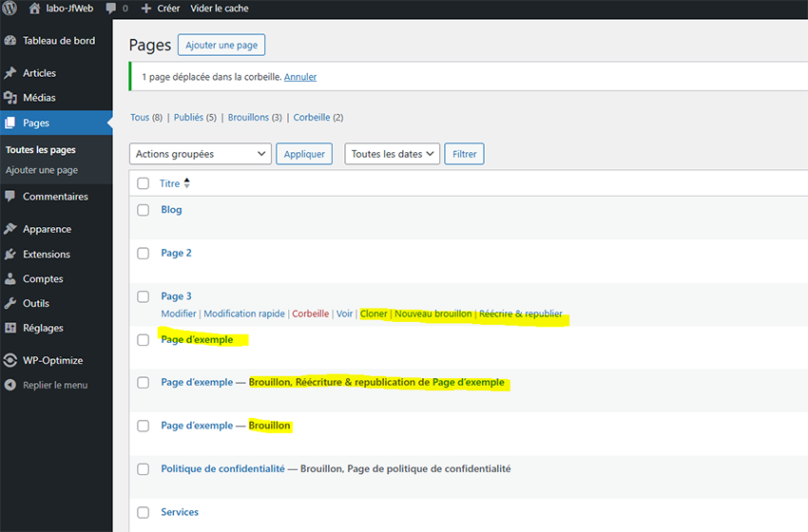The height and width of the screenshot is (532, 808).
Task: Select Ajouter une page in sidebar submenu
Action: (x=42, y=170)
